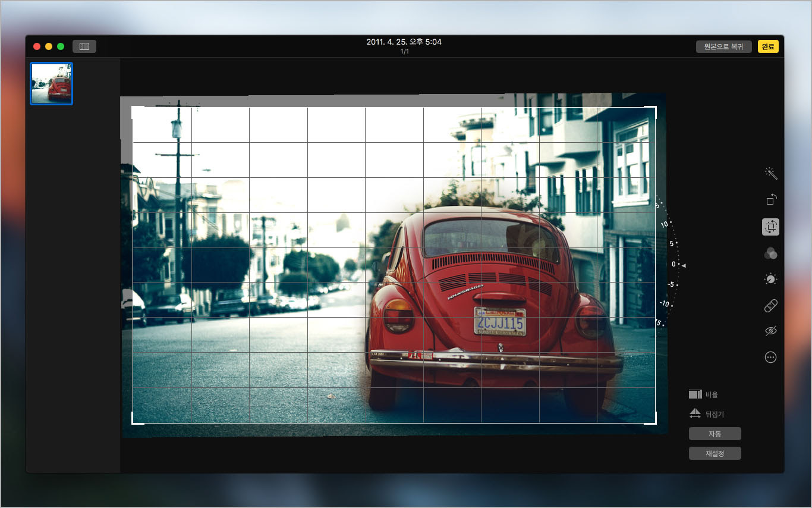Select the Retouch bandage tool
The height and width of the screenshot is (508, 812).
pyautogui.click(x=771, y=306)
